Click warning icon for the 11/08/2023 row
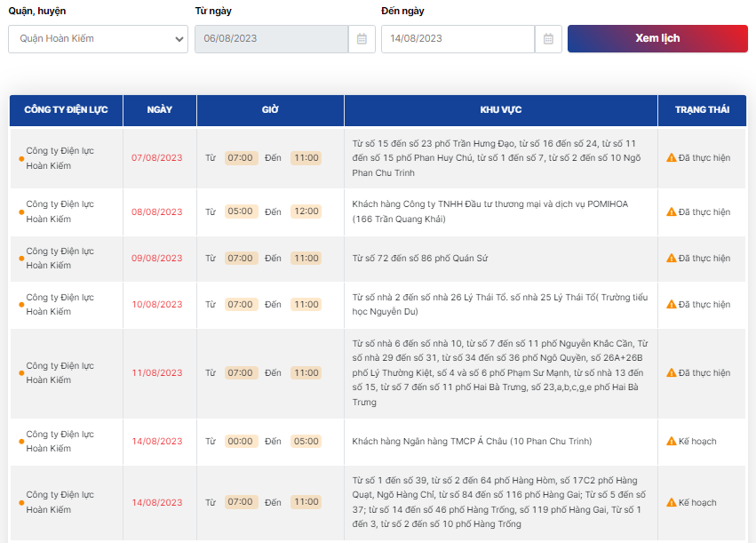756x543 pixels. click(671, 372)
